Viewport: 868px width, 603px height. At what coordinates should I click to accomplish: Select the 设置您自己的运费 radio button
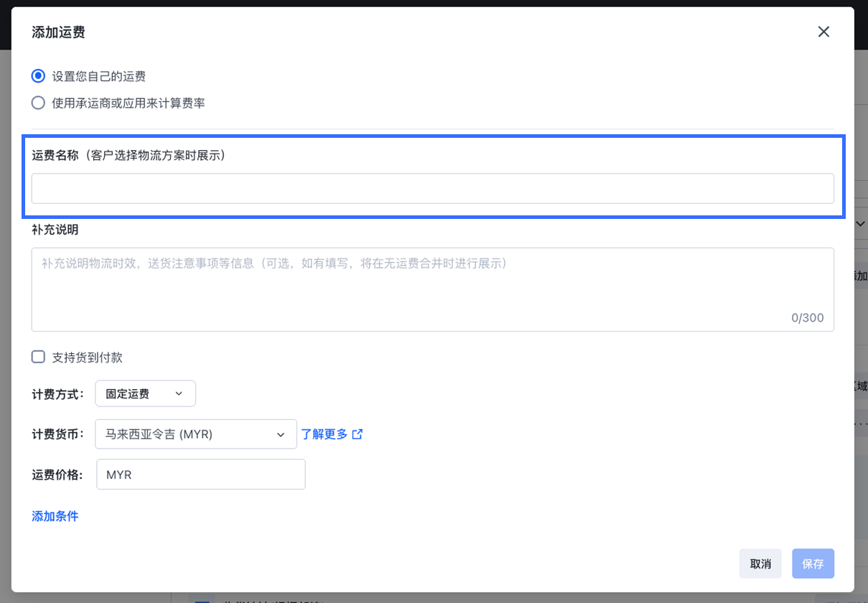click(38, 76)
